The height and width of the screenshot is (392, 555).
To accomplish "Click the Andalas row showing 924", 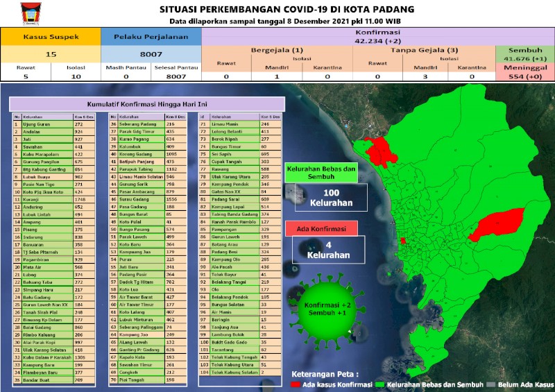I will (54, 132).
